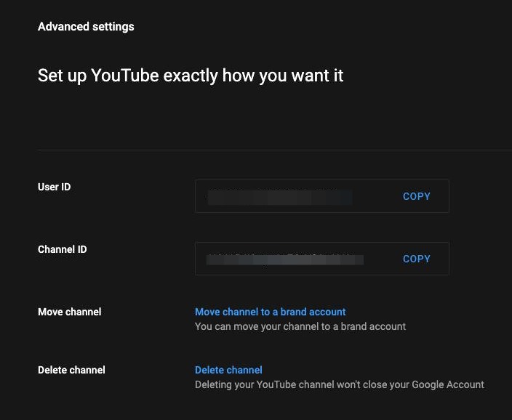
Task: Click the word YouTube in the headline
Action: point(125,75)
